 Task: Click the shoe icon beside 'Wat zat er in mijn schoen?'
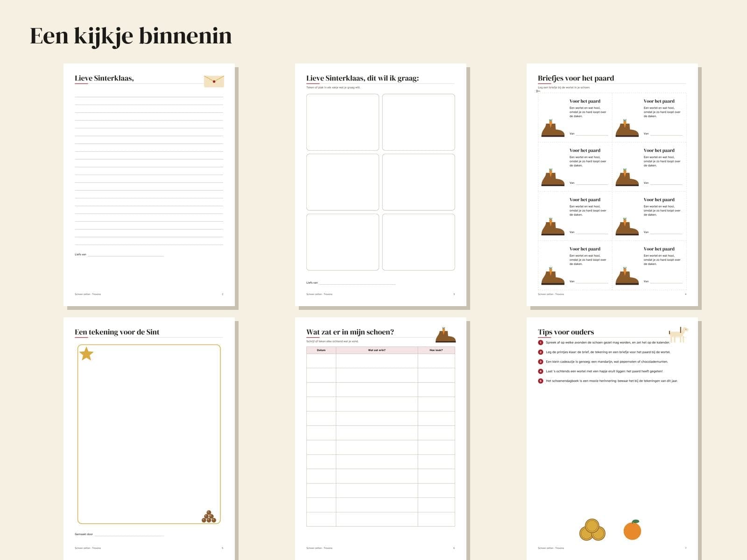[445, 335]
